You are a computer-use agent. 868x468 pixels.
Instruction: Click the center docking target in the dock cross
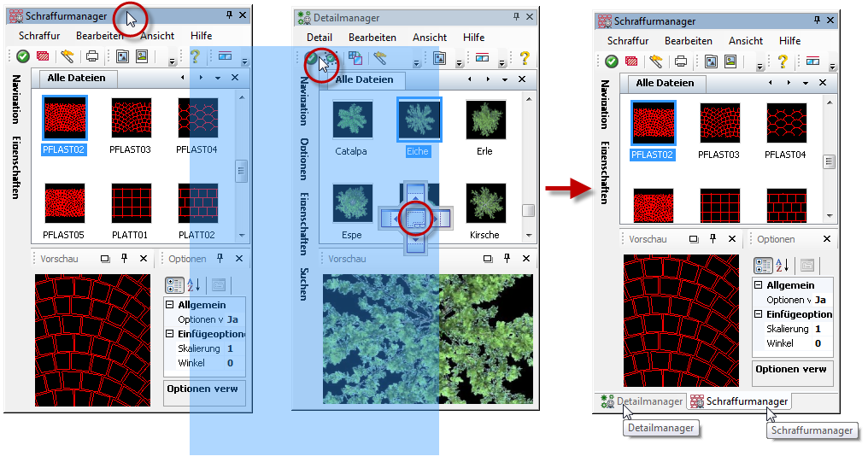pos(414,219)
